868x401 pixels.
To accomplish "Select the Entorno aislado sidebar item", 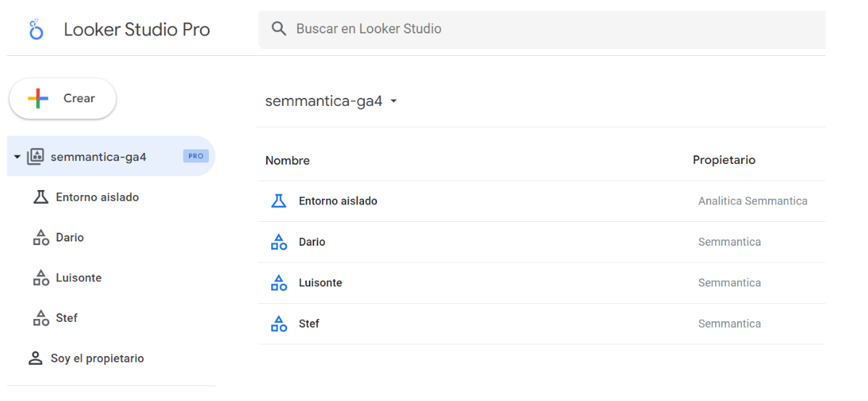I will pos(97,197).
